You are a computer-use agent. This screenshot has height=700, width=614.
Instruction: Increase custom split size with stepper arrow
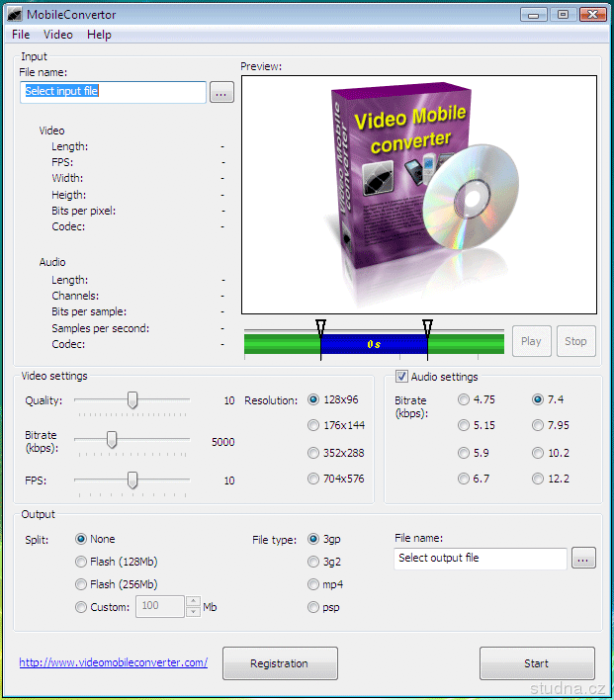193,602
